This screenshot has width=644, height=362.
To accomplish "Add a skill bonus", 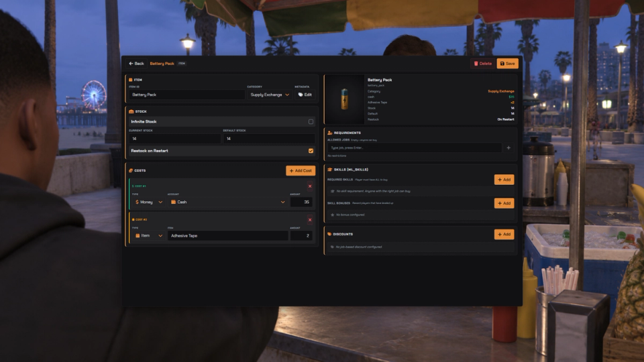I will click(504, 203).
